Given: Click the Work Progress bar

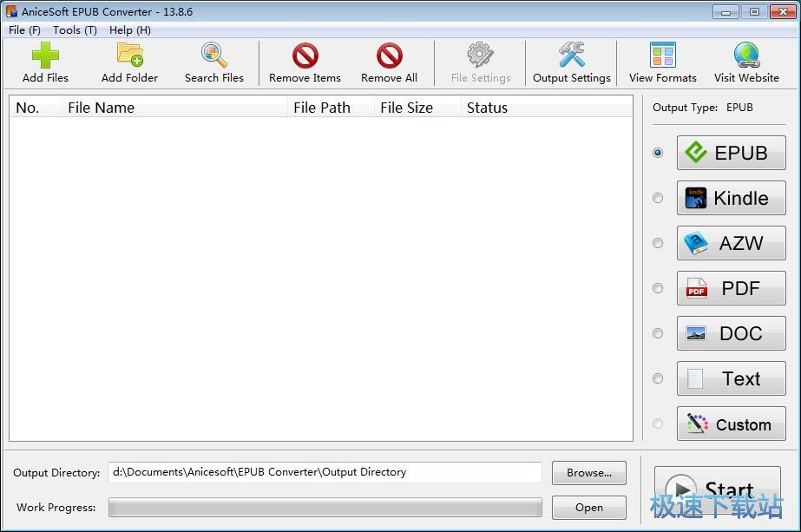Looking at the screenshot, I should [325, 508].
